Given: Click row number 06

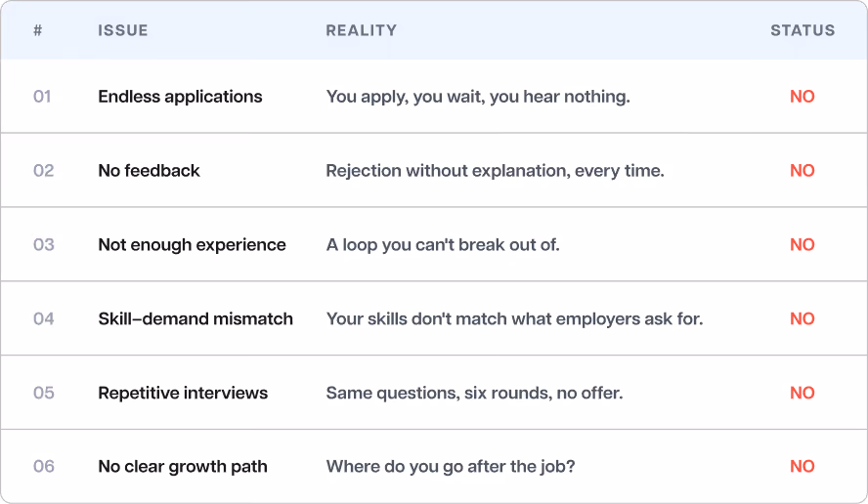Looking at the screenshot, I should (44, 466).
